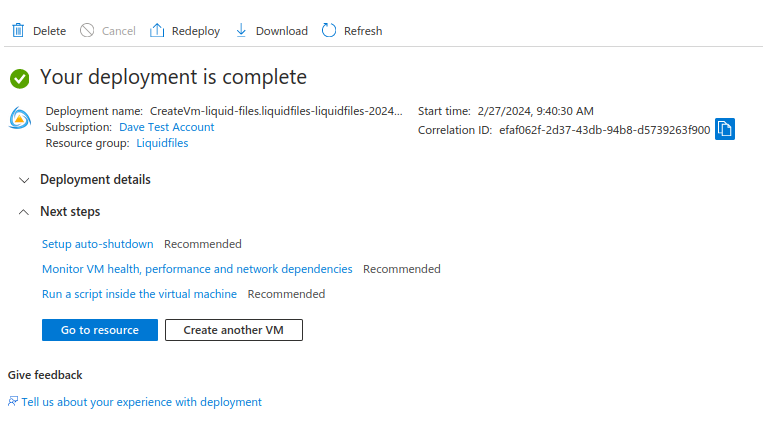Click the deployment name CreateVm-liquid-files text
Viewport: 763px width, 442px height.
click(x=276, y=111)
